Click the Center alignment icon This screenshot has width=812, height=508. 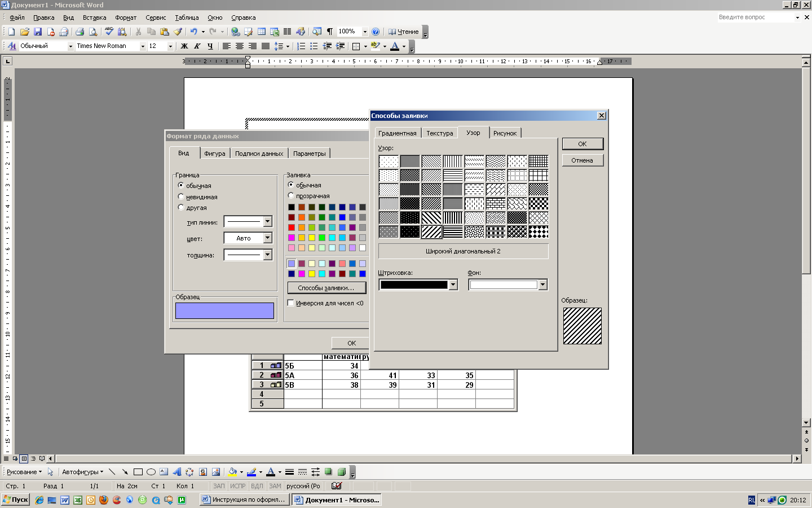click(x=240, y=46)
